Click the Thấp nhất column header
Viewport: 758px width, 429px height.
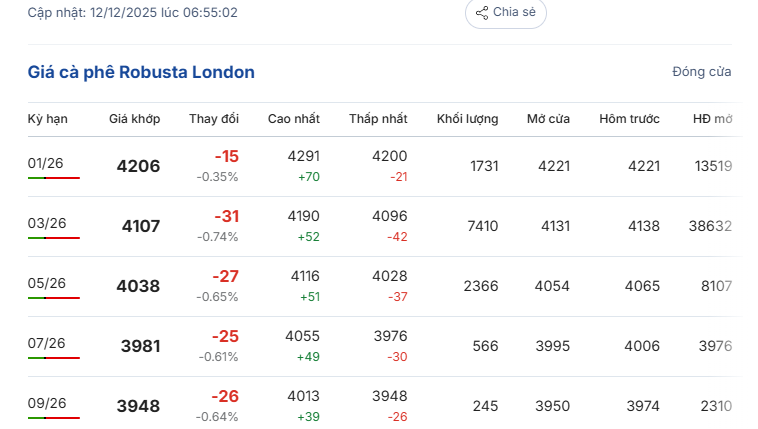point(378,119)
